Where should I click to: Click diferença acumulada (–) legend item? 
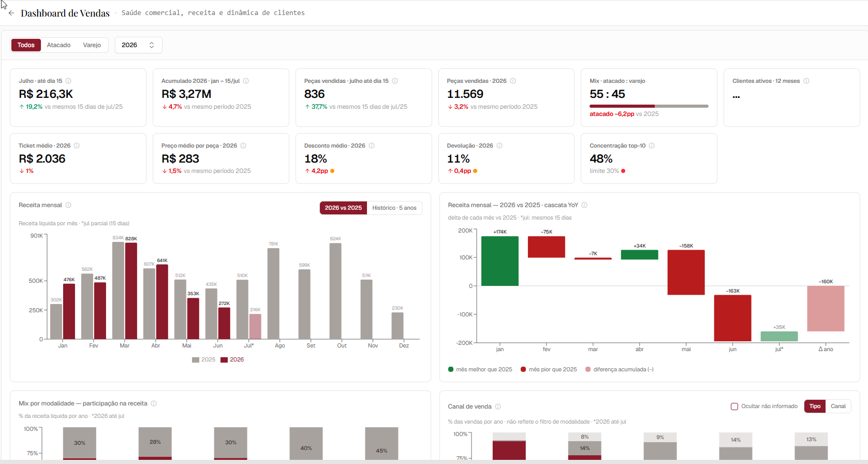coord(619,369)
